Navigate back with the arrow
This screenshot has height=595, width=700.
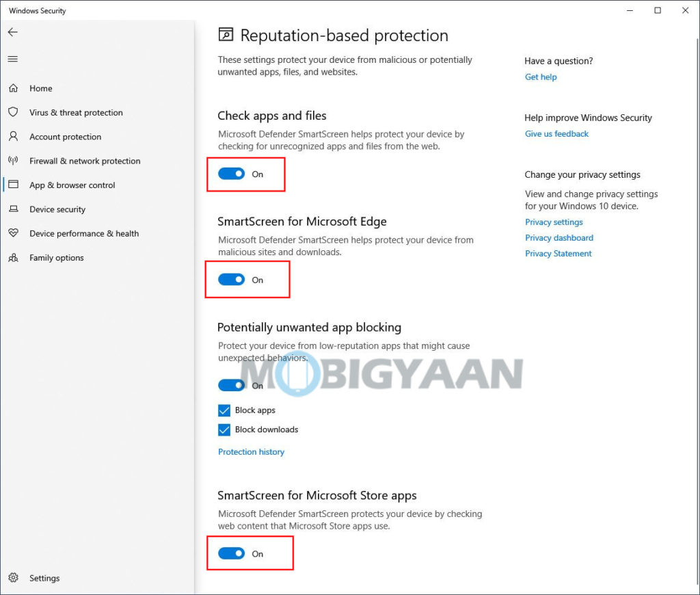coord(12,31)
